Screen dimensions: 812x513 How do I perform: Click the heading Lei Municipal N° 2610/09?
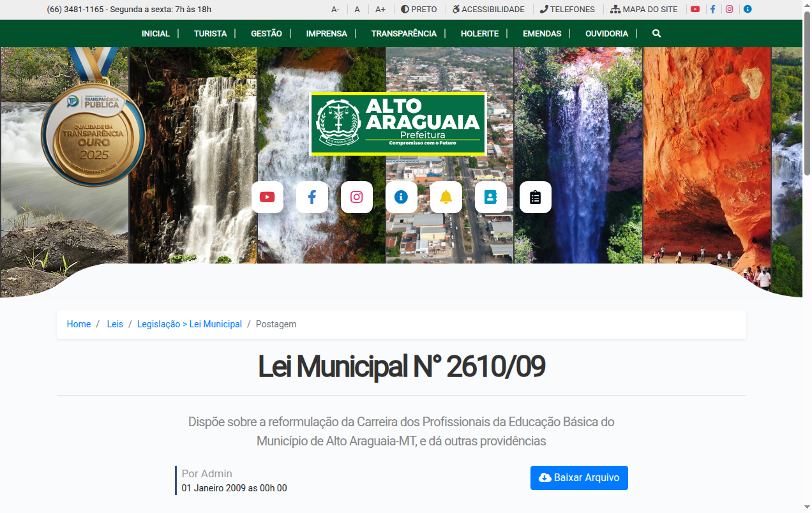point(402,366)
